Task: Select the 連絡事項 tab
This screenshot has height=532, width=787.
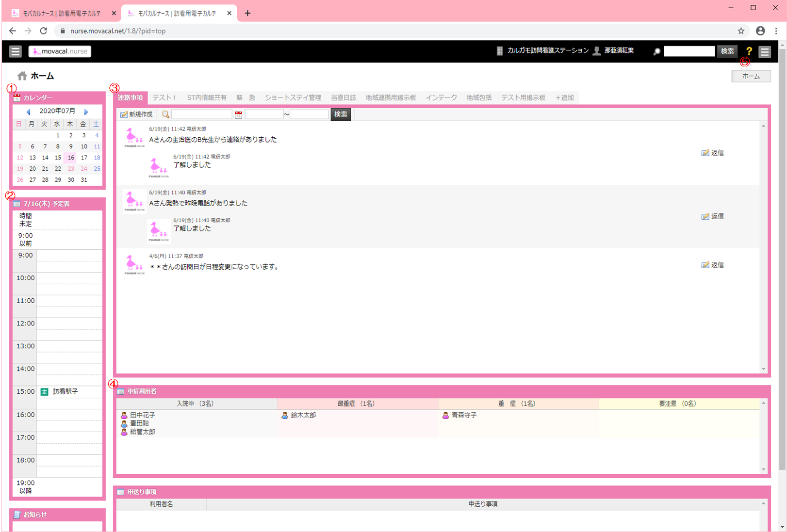Action: [131, 97]
